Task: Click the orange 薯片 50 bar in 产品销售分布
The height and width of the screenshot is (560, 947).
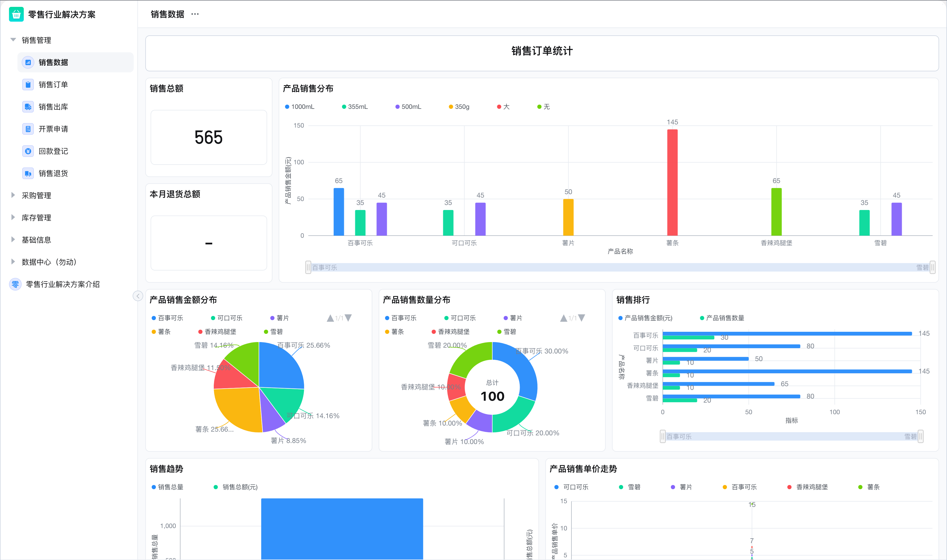Action: (x=568, y=217)
